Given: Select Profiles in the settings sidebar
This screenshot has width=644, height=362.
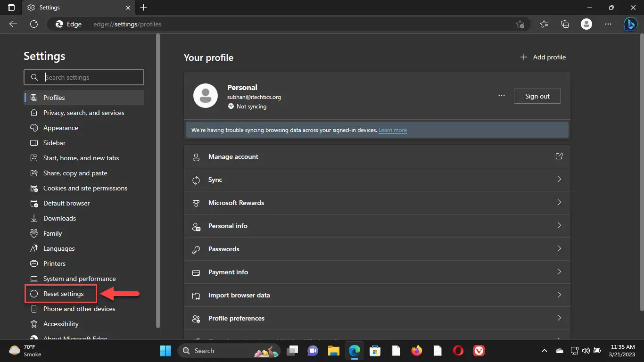Looking at the screenshot, I should point(84,98).
